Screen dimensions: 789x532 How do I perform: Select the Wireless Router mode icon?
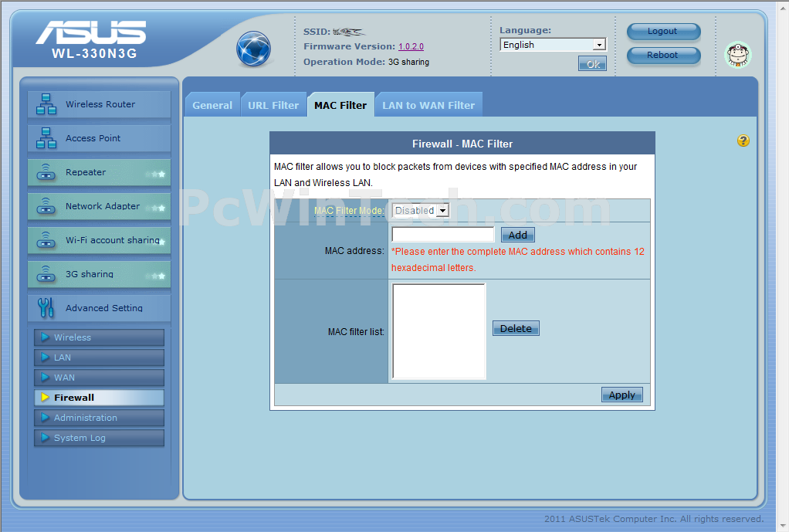(46, 104)
